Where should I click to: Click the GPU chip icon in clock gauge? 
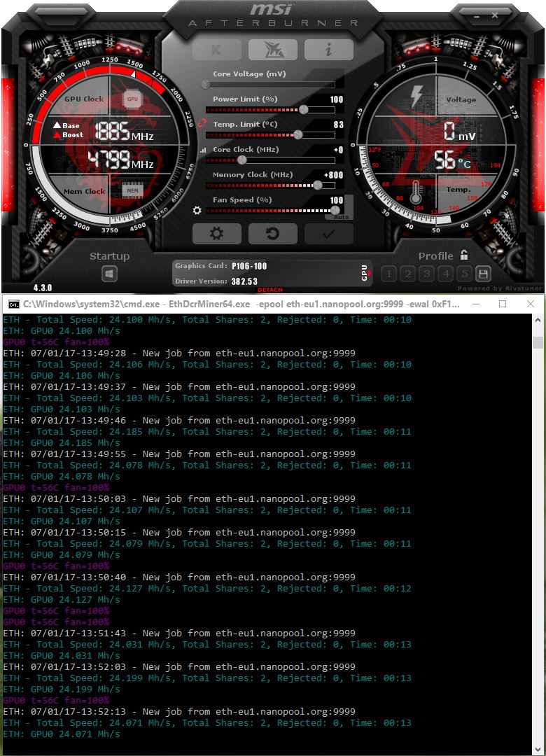tap(132, 99)
